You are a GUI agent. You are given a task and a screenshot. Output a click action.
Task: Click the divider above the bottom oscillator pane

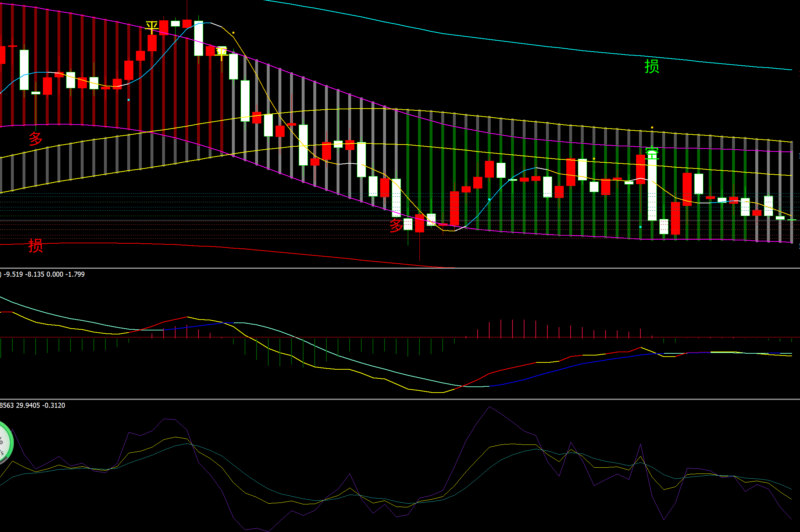click(x=400, y=399)
